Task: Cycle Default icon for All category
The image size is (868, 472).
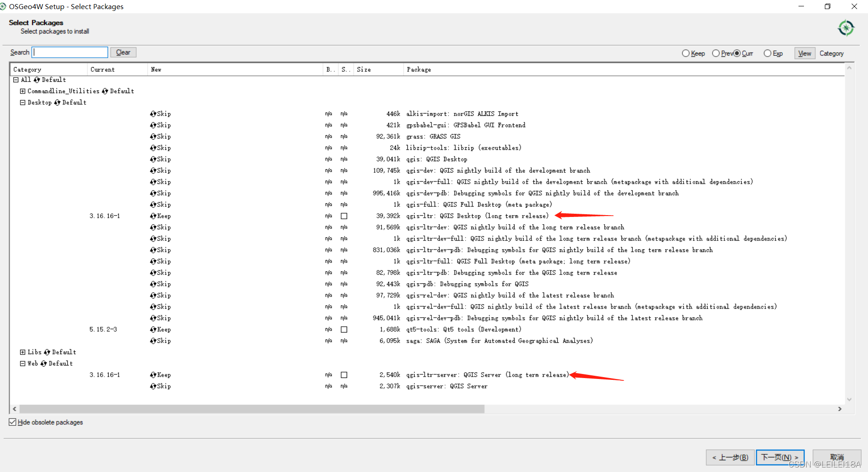Action: [37, 80]
